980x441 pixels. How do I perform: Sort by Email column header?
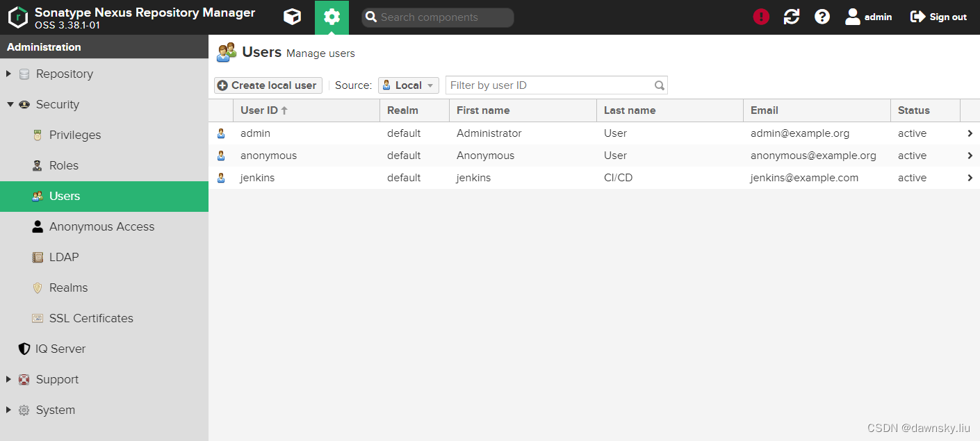coord(817,110)
